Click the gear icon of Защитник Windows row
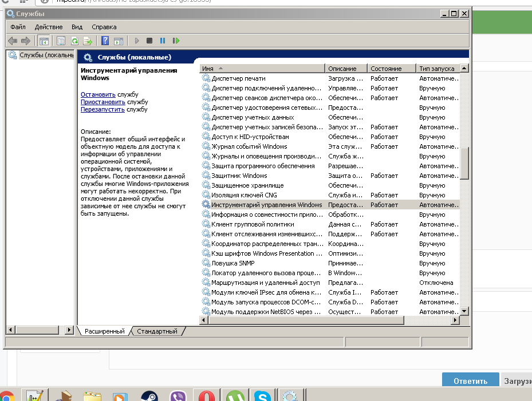This screenshot has width=532, height=401. click(206, 176)
